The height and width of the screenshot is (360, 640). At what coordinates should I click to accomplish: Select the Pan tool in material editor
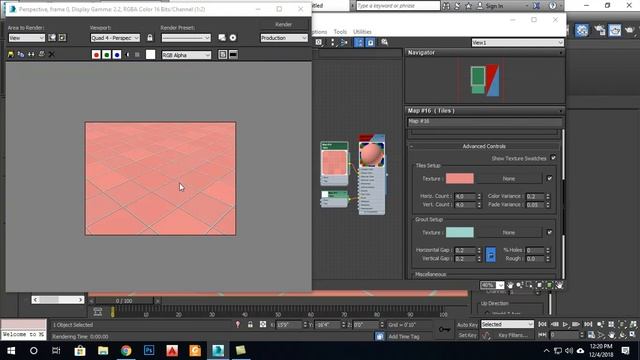pos(510,285)
